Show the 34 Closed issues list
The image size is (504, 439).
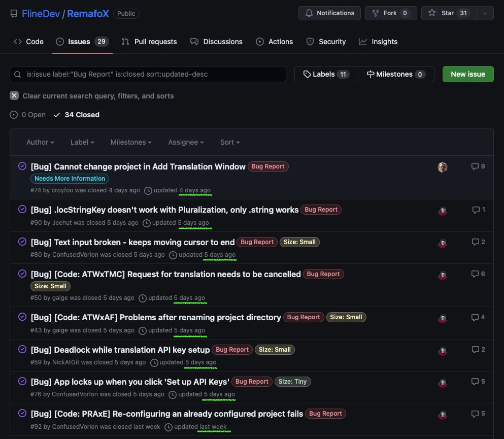(77, 115)
